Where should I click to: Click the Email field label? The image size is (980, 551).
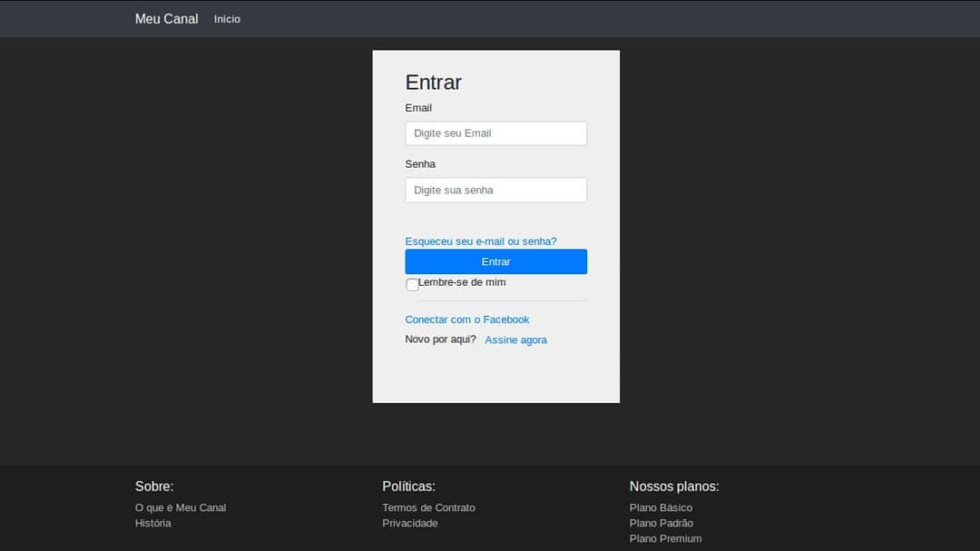pyautogui.click(x=418, y=108)
